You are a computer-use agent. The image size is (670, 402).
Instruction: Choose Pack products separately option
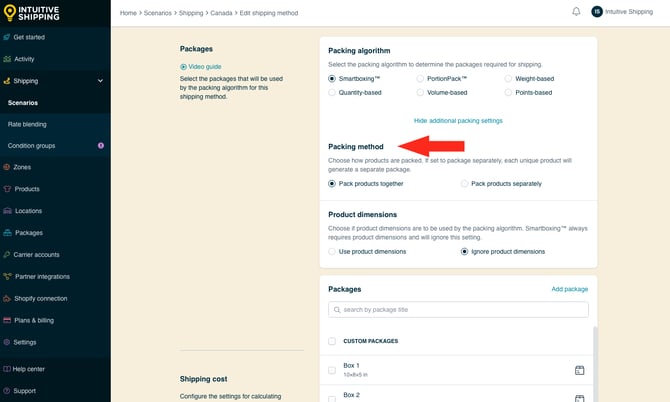464,184
